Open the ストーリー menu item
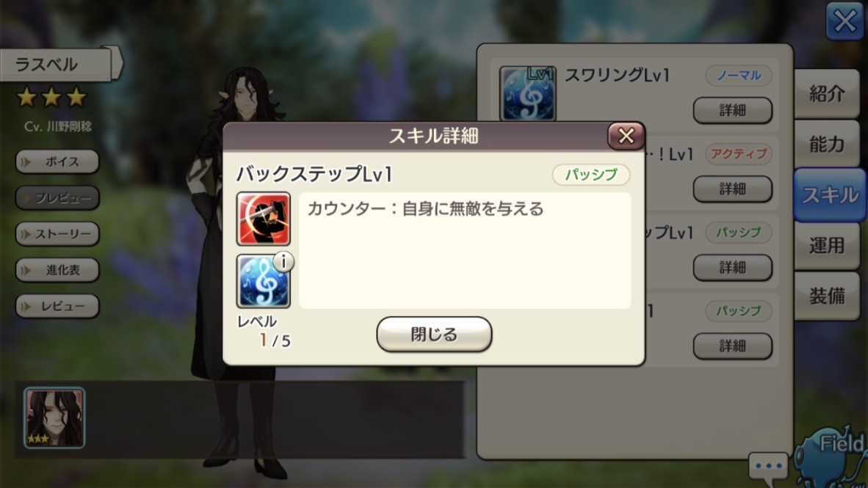 click(x=57, y=234)
